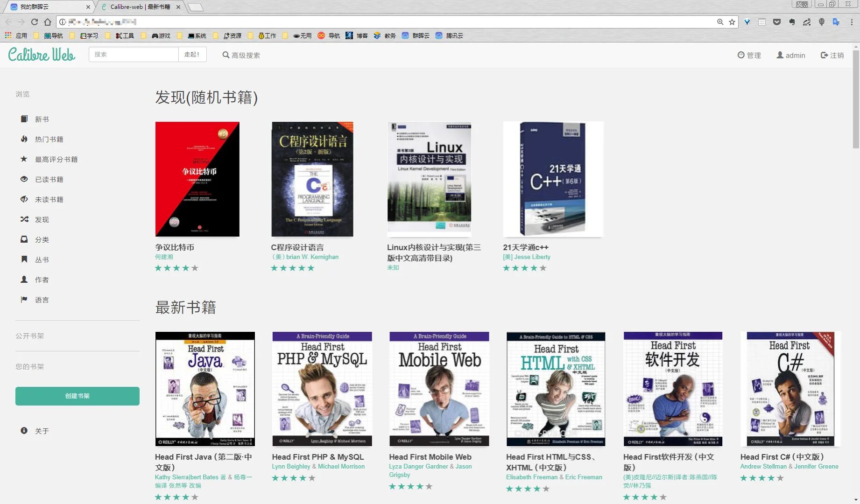Open the 教务 bookmark link
Screen dimensions: 860x504
pos(385,35)
